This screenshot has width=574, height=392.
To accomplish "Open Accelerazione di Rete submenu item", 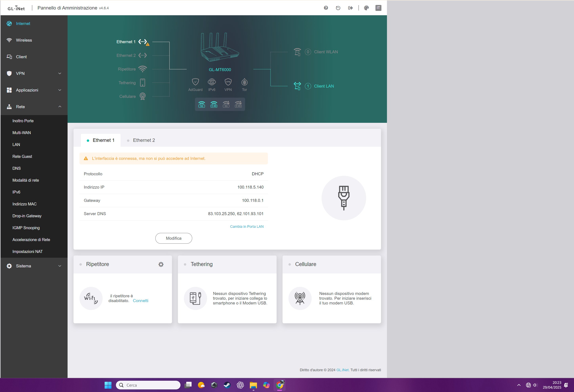I will point(34,239).
